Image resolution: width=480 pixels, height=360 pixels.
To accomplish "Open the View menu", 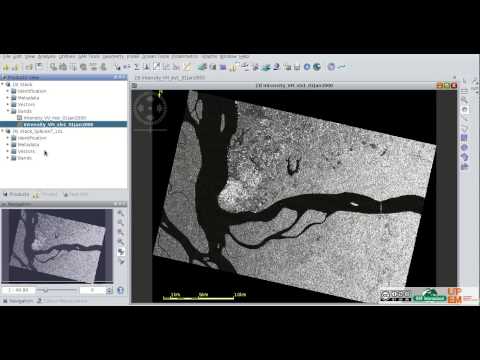I will (30, 57).
